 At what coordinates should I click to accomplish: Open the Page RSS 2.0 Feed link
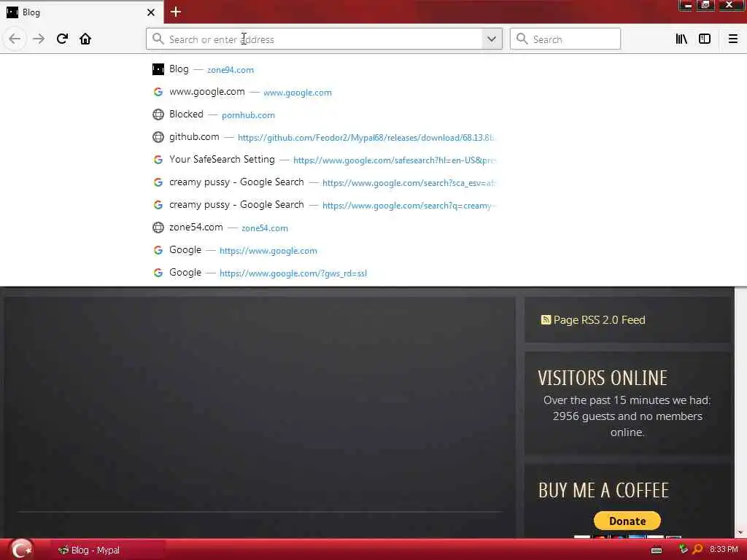pos(600,320)
